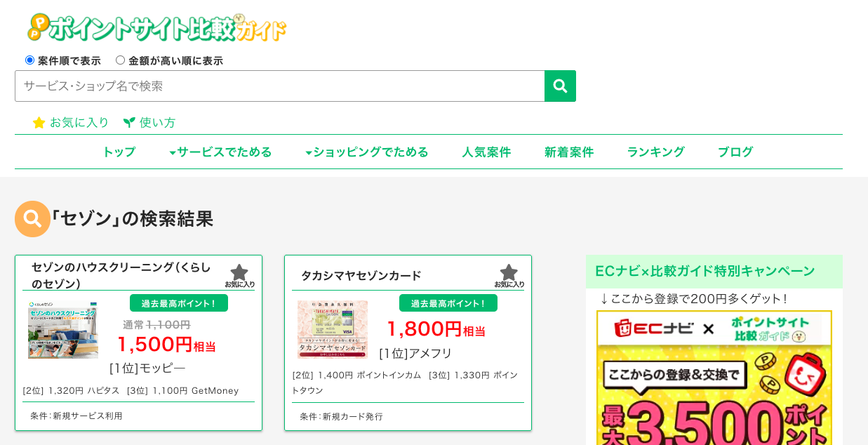
Task: Expand the サービスでためる dropdown menu
Action: click(x=220, y=152)
